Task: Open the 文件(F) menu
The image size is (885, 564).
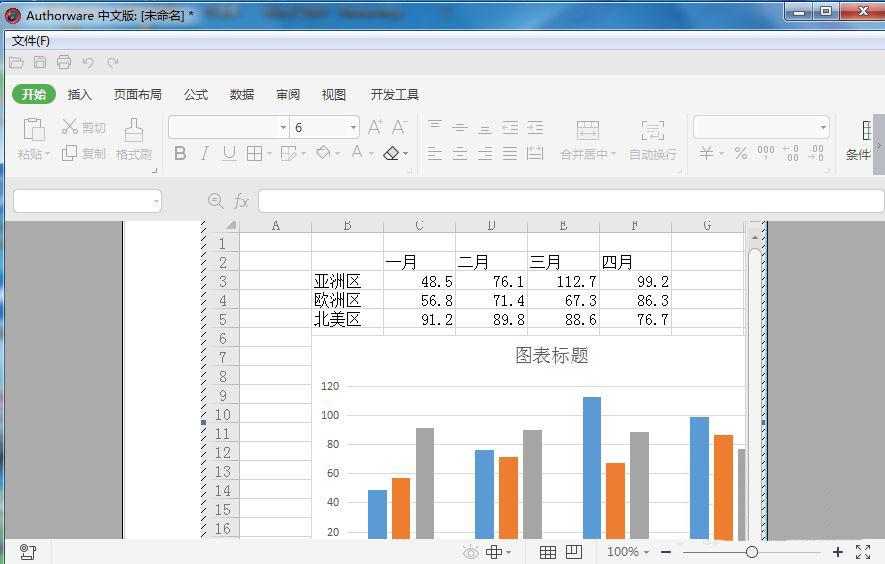Action: click(x=30, y=41)
